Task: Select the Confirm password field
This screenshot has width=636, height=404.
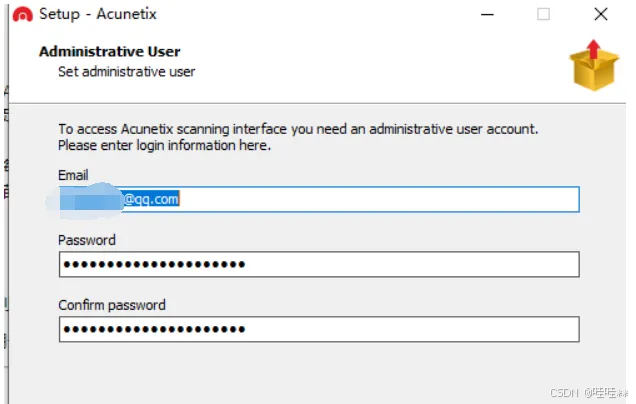Action: click(x=319, y=329)
